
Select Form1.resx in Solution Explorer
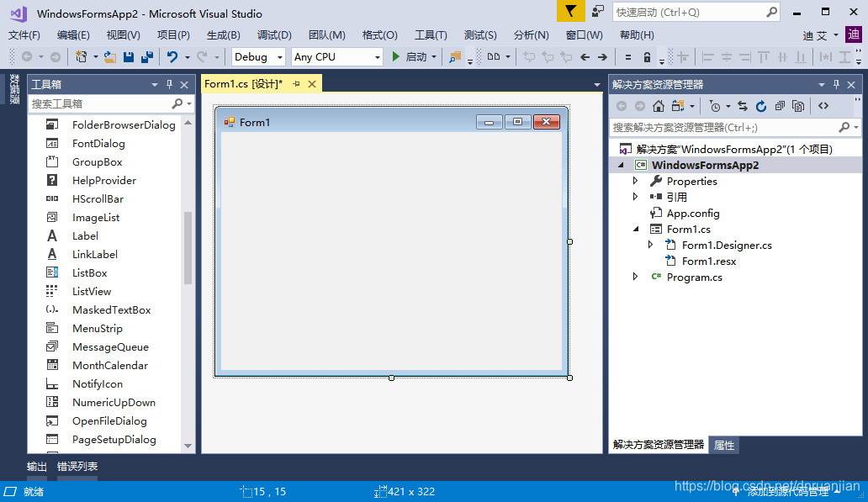[x=708, y=262]
